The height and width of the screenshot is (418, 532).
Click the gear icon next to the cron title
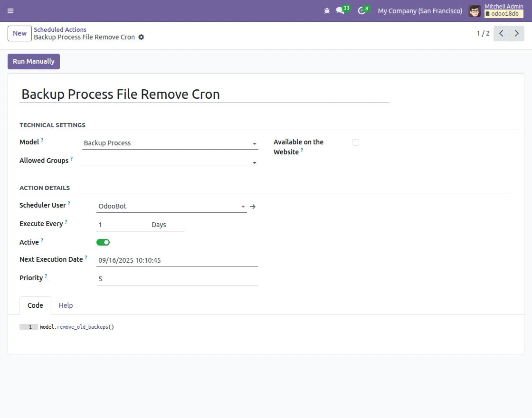141,37
